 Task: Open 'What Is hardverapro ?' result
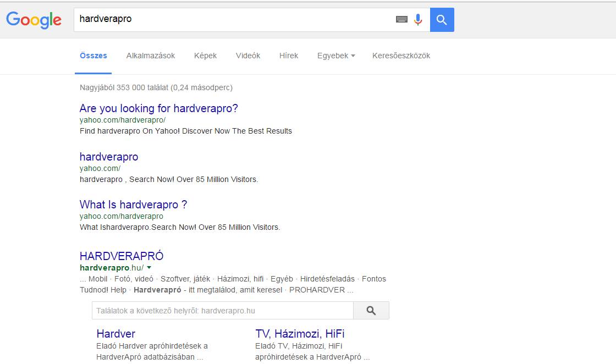coord(133,205)
